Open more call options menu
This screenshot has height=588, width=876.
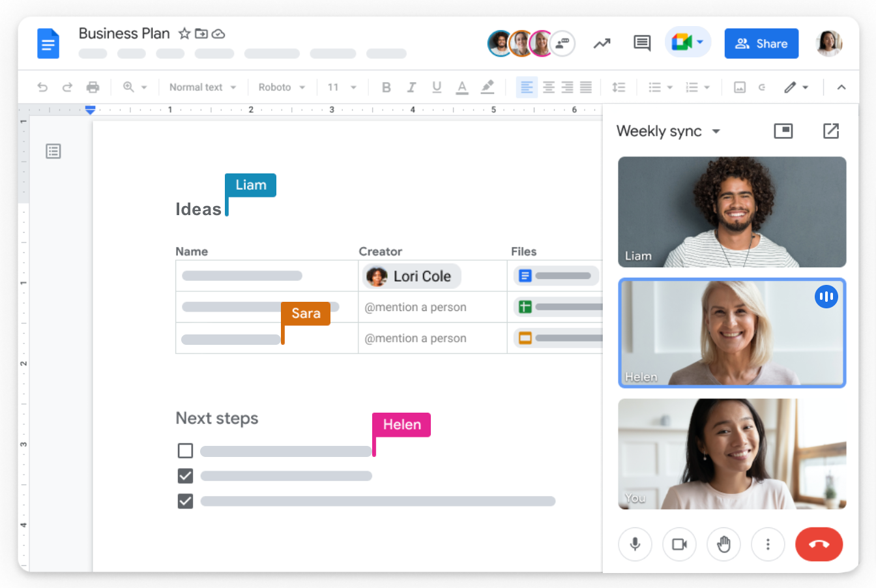pyautogui.click(x=768, y=544)
